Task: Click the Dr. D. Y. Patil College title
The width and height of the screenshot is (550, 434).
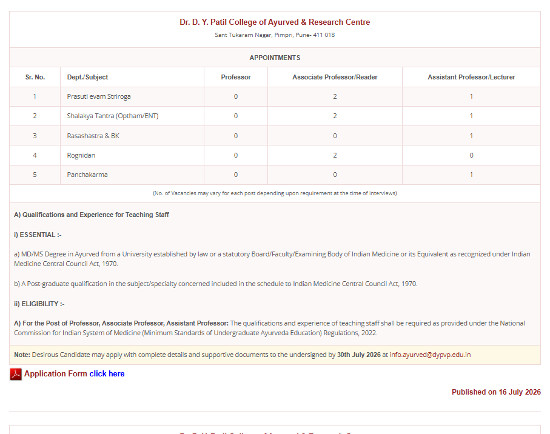Action: pyautogui.click(x=275, y=22)
